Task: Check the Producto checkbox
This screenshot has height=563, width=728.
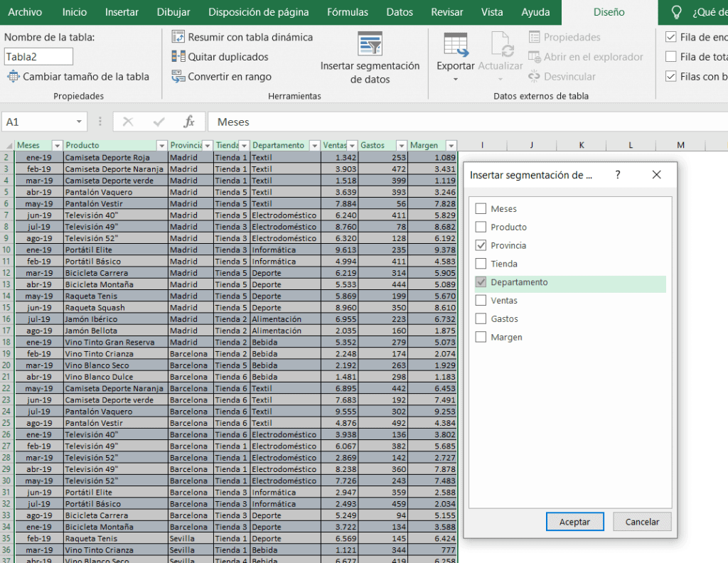Action: click(481, 227)
